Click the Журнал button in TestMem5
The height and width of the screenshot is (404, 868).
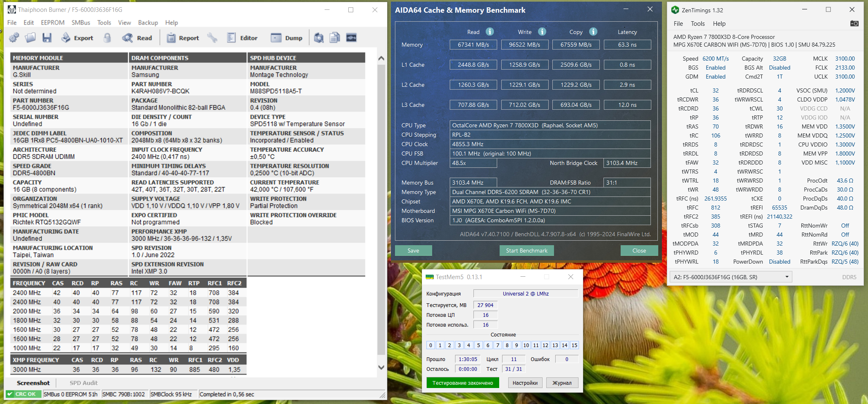562,383
